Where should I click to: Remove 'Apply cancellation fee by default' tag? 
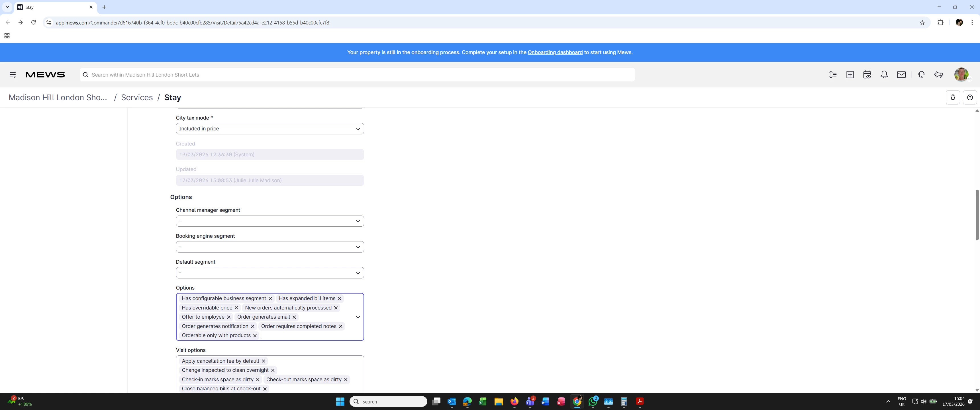coord(263,361)
